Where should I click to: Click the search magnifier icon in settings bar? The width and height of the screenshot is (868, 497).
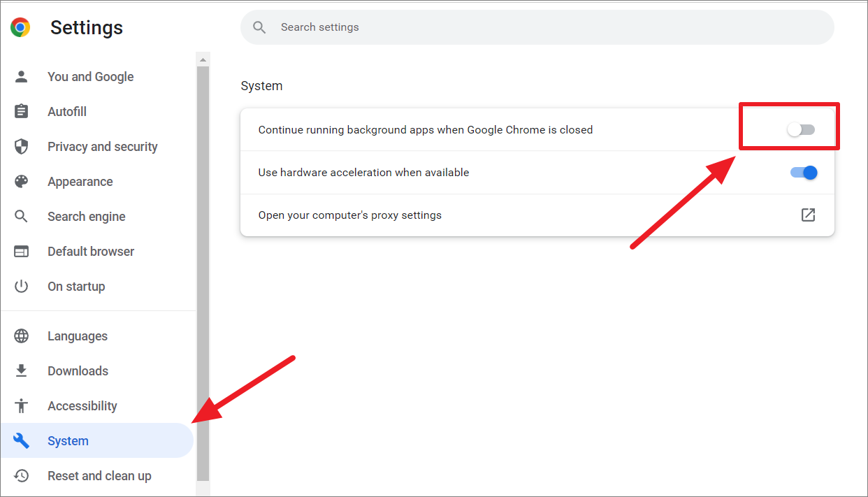[259, 27]
